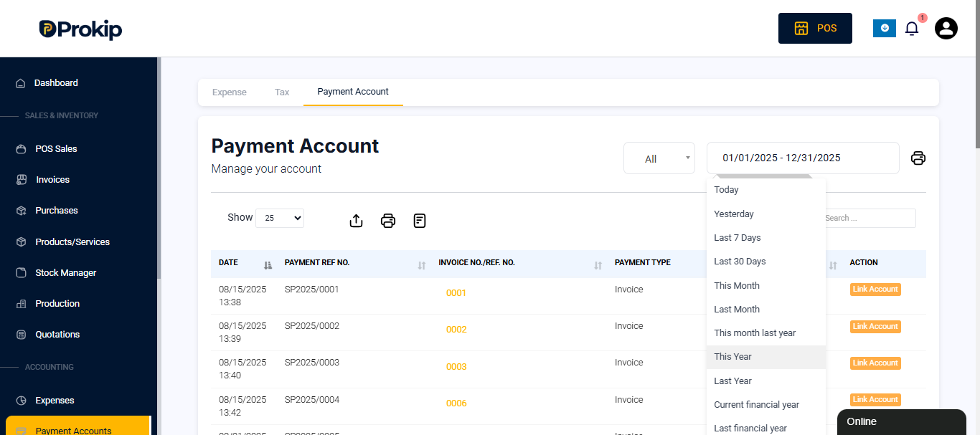
Task: Choose This Month range
Action: click(766, 286)
